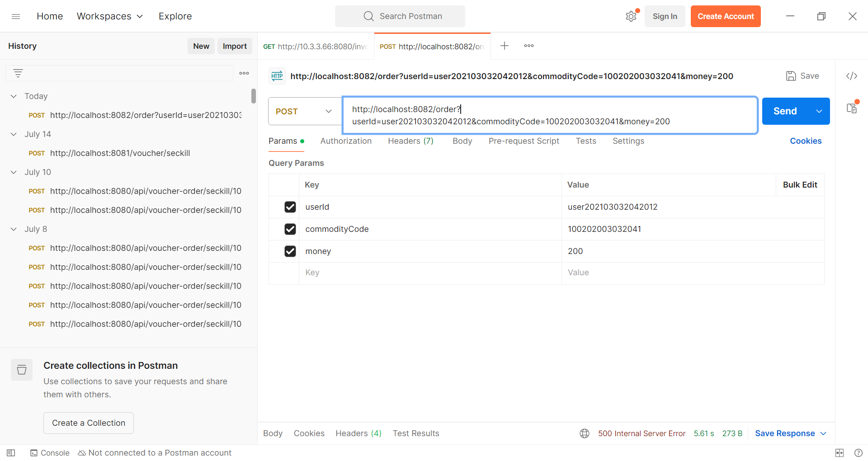Viewport: 868px width, 461px height.
Task: Open the code snippet panel icon
Action: pyautogui.click(x=852, y=76)
